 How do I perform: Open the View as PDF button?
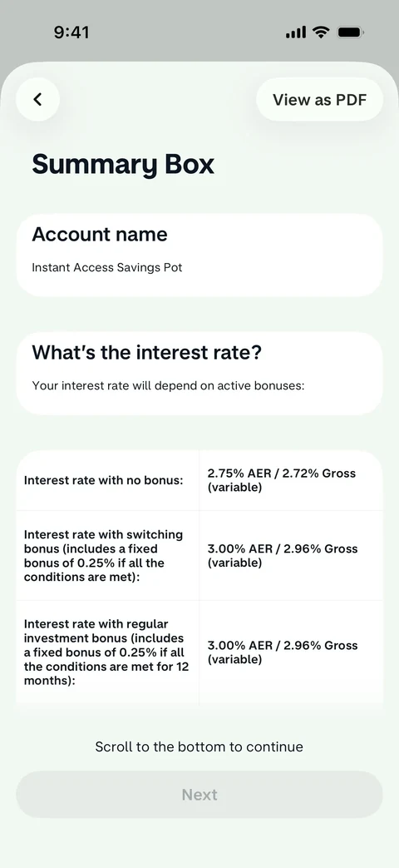coord(319,100)
